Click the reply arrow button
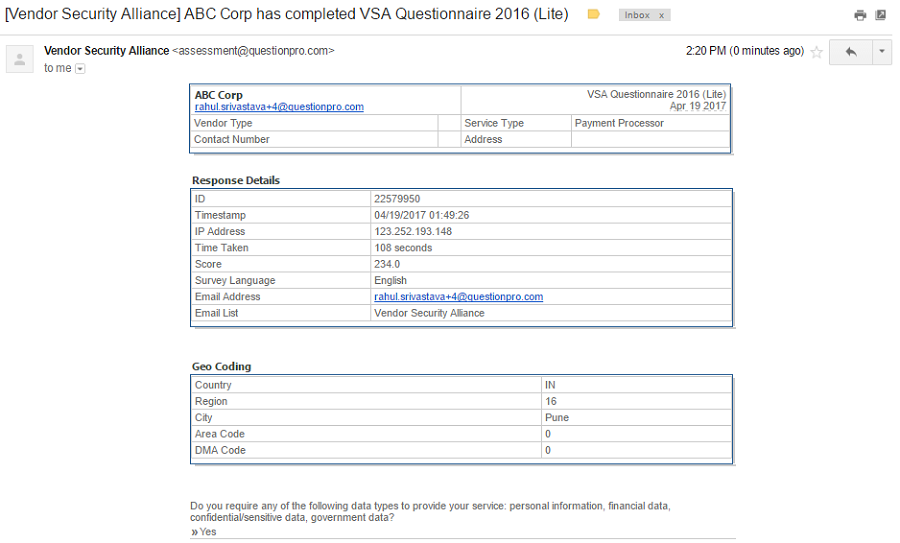 point(851,52)
